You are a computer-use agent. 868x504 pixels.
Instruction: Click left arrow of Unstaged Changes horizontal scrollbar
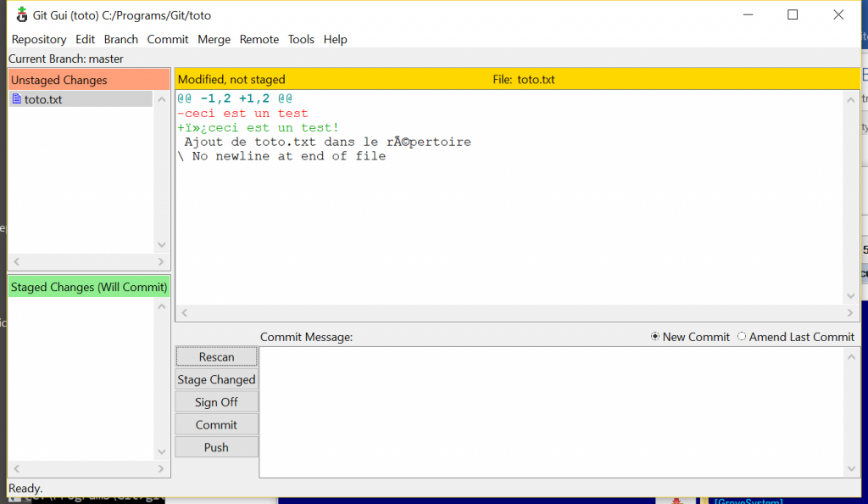pyautogui.click(x=17, y=261)
